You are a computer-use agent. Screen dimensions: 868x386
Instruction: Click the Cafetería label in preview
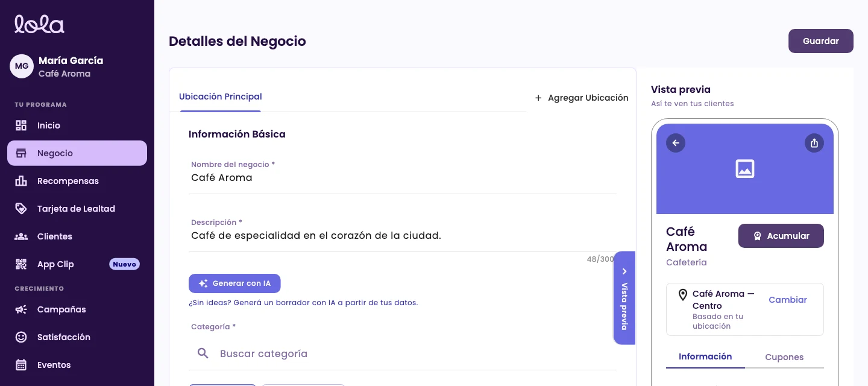click(687, 262)
